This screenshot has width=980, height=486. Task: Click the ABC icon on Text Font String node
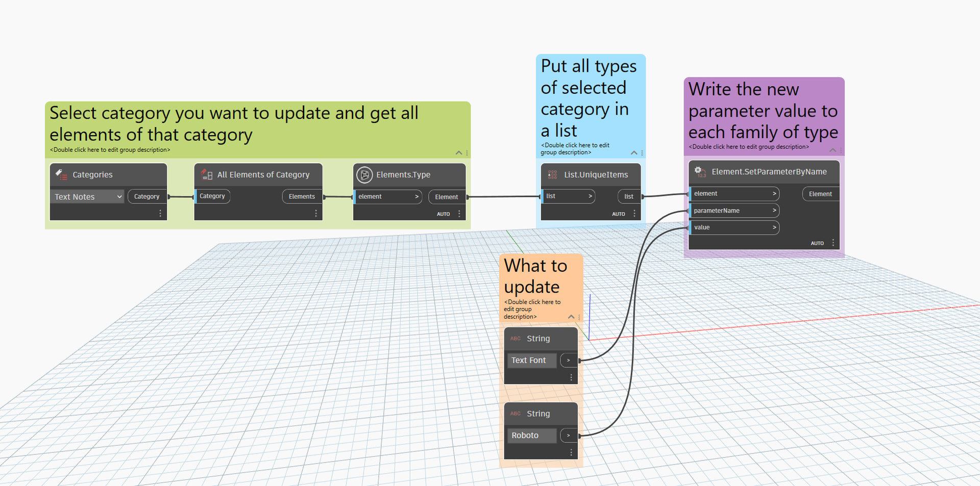point(516,339)
